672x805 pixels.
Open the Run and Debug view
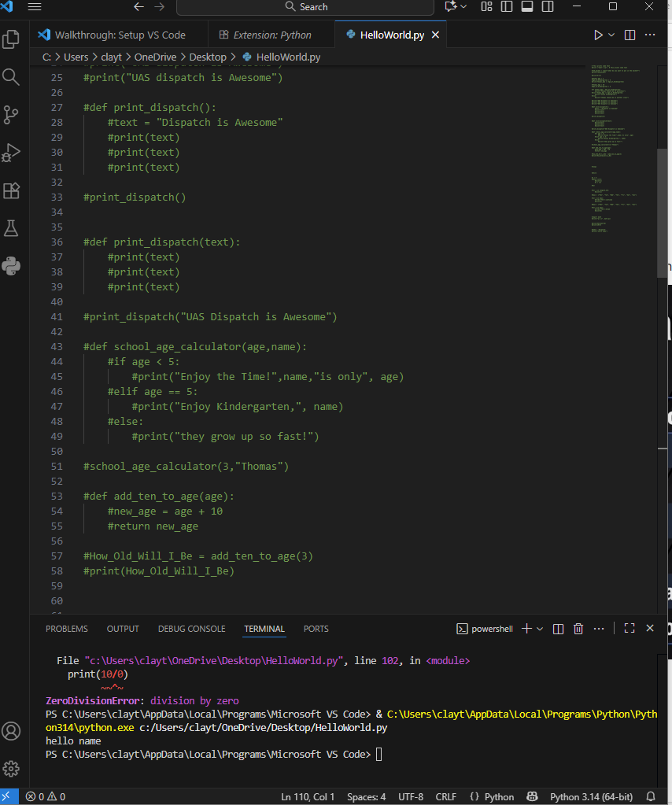[x=11, y=153]
